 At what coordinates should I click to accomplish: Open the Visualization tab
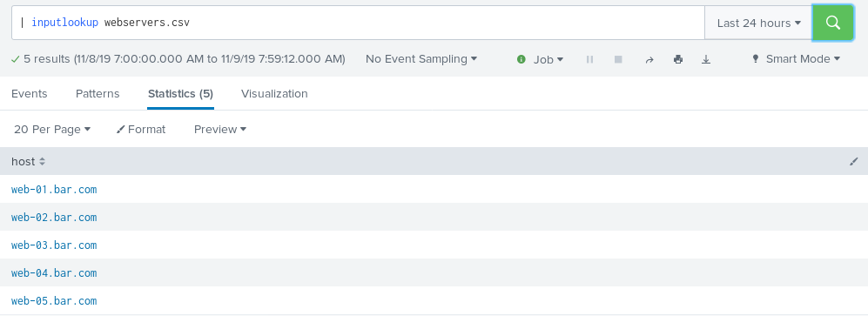(274, 93)
